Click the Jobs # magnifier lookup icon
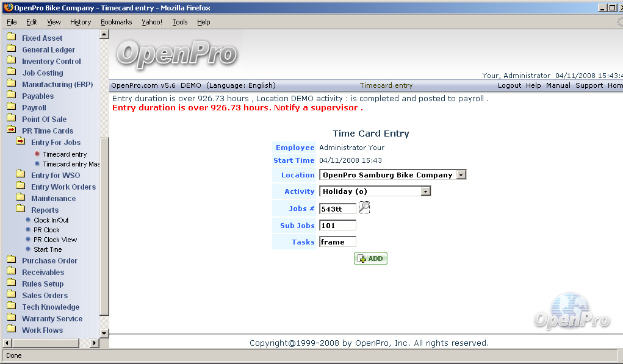The image size is (623, 364). pos(364,208)
